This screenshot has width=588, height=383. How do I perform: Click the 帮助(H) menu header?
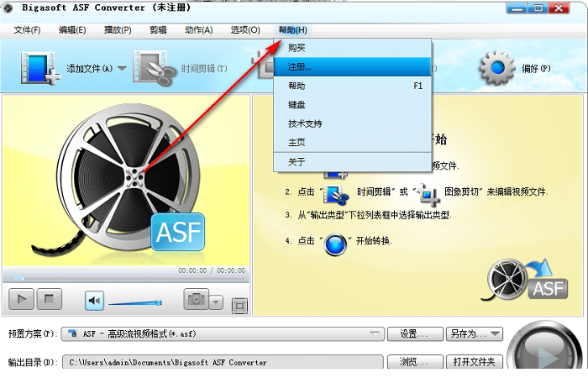[x=293, y=30]
